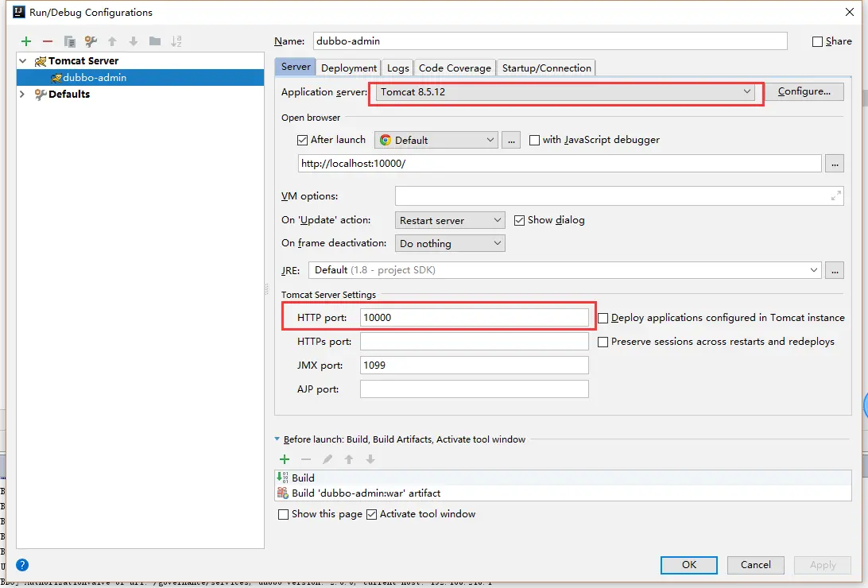Image resolution: width=868 pixels, height=588 pixels.
Task: Open the ... button next to the URL field
Action: tap(835, 163)
